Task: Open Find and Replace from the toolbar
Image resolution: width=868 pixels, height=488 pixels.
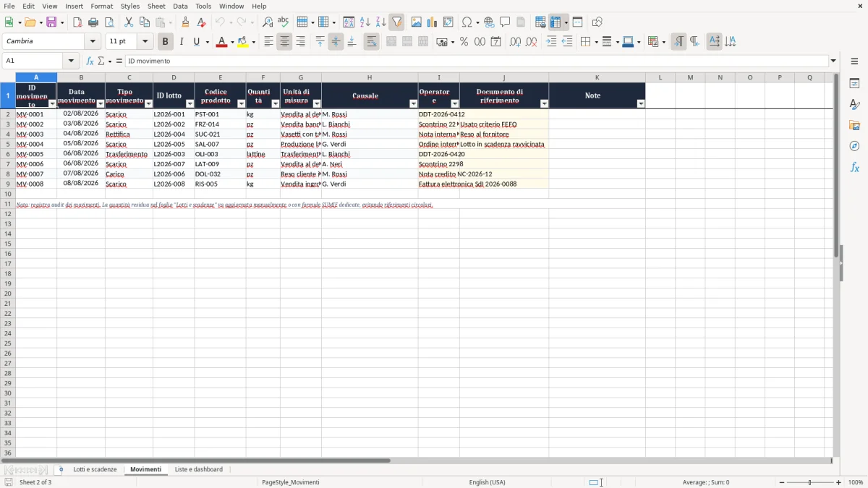Action: tap(268, 22)
